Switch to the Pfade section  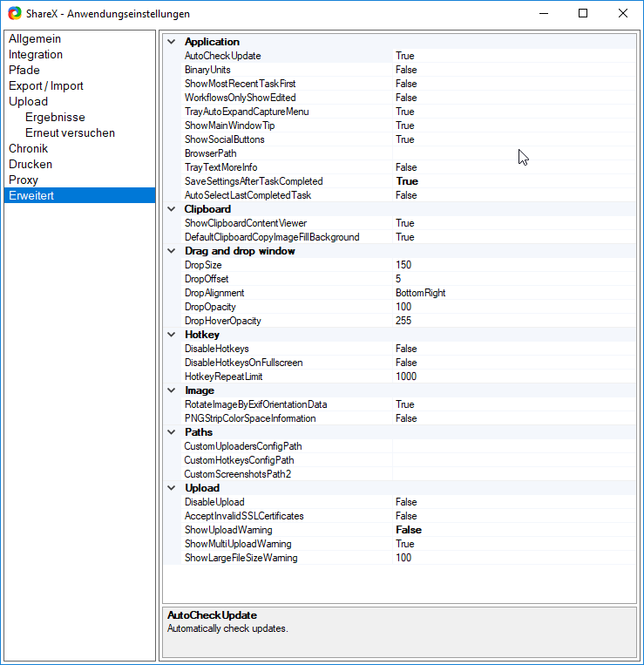point(24,70)
